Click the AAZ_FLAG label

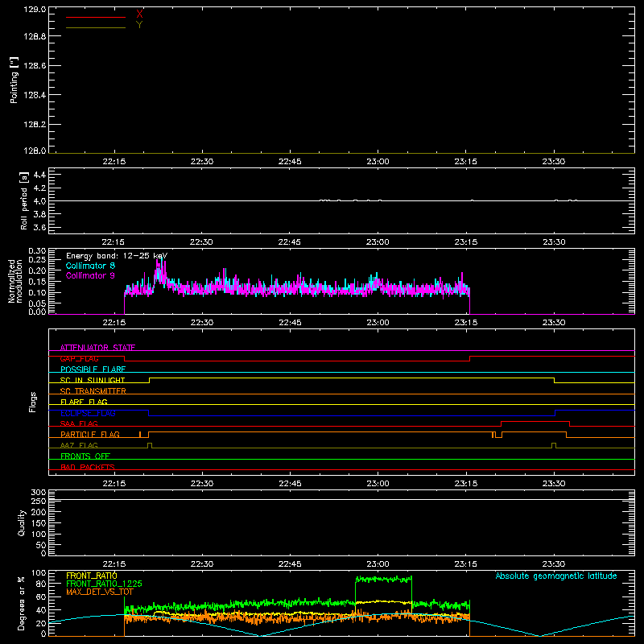(x=79, y=446)
